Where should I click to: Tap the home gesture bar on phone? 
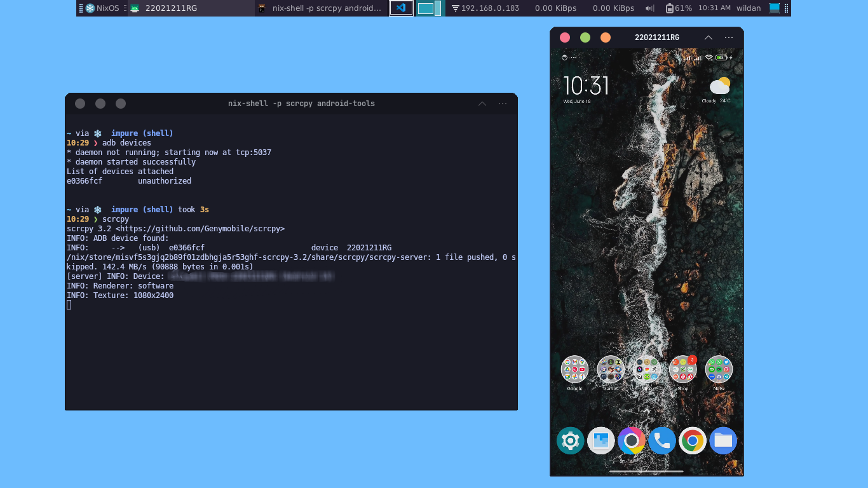point(646,471)
